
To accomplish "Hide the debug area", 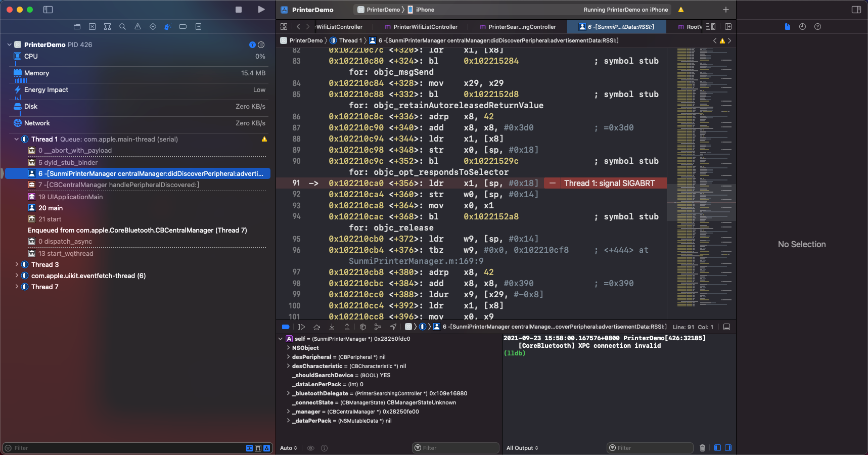I will pyautogui.click(x=726, y=327).
